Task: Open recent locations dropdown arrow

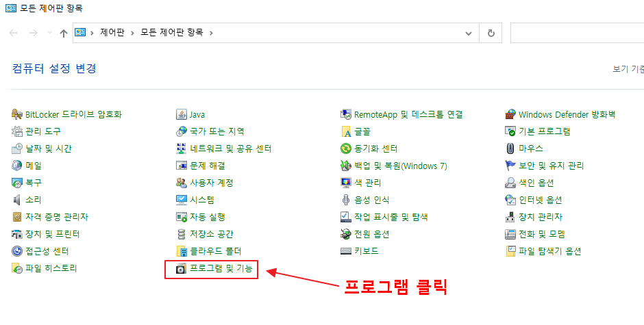Action: 49,33
